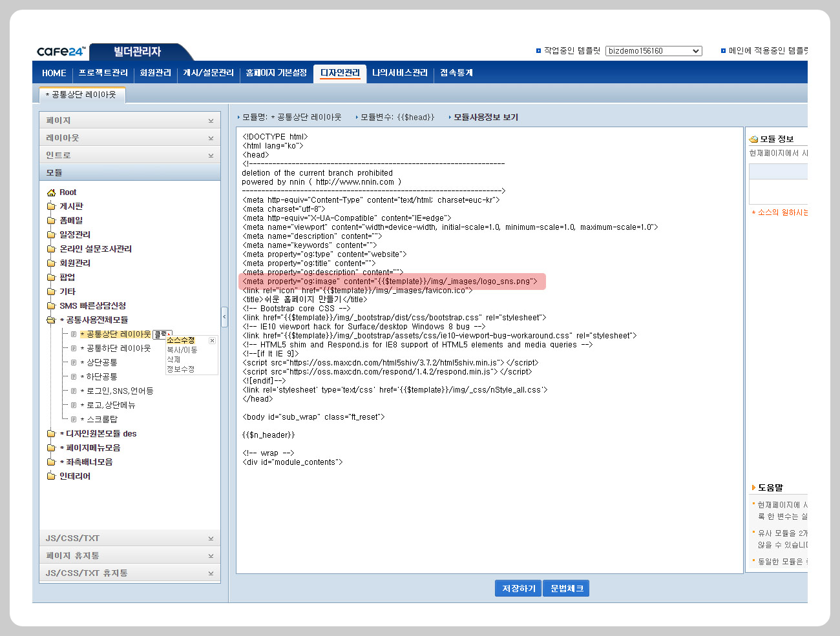
Task: Collapse the left sidebar panel handle
Action: (225, 317)
